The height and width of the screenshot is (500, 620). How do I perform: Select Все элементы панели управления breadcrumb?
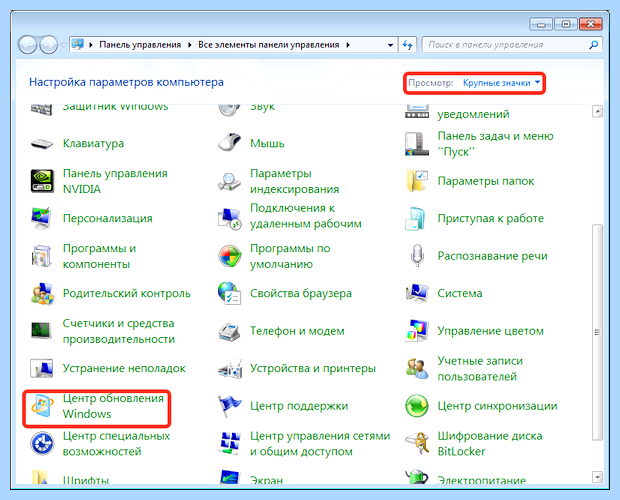click(268, 45)
